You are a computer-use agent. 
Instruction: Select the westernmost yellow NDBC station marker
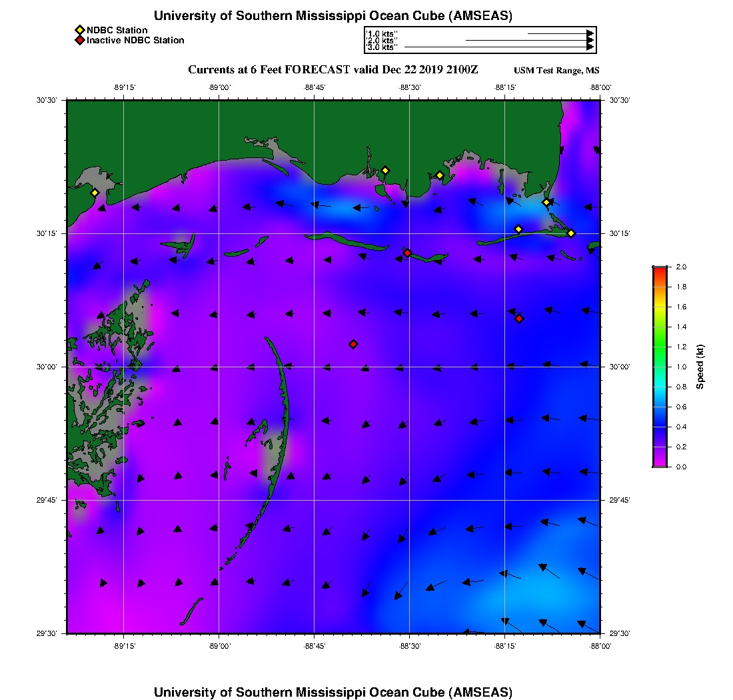tap(95, 193)
